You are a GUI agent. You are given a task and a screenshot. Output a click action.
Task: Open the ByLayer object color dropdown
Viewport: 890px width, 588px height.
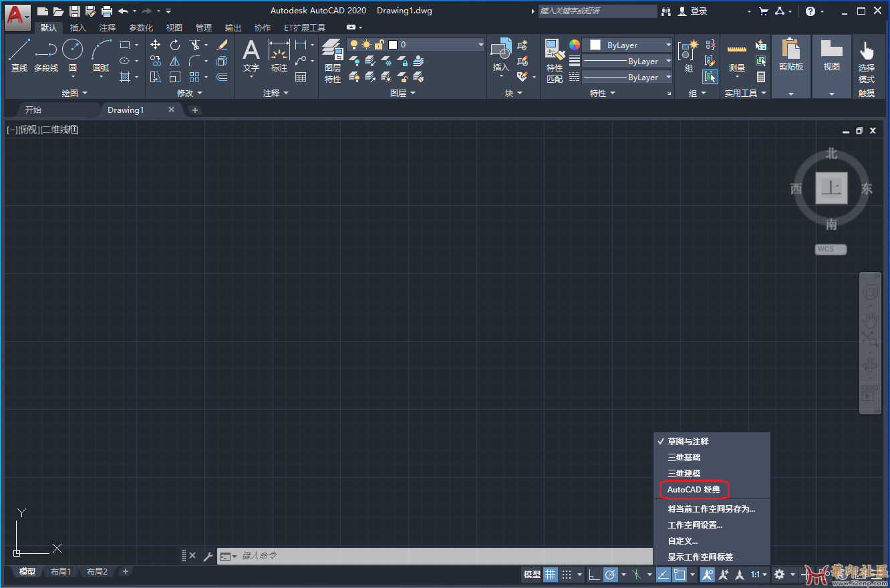(x=627, y=45)
